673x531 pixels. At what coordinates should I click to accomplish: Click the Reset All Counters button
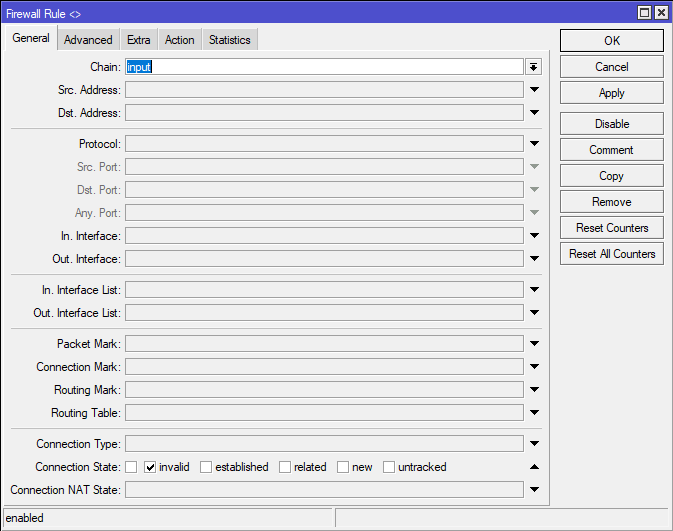tap(612, 254)
